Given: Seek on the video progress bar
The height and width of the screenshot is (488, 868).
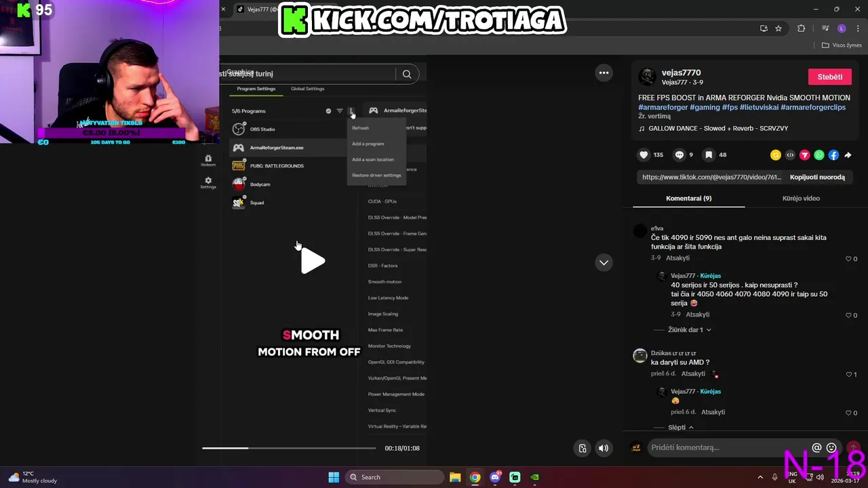Looking at the screenshot, I should pyautogui.click(x=289, y=448).
